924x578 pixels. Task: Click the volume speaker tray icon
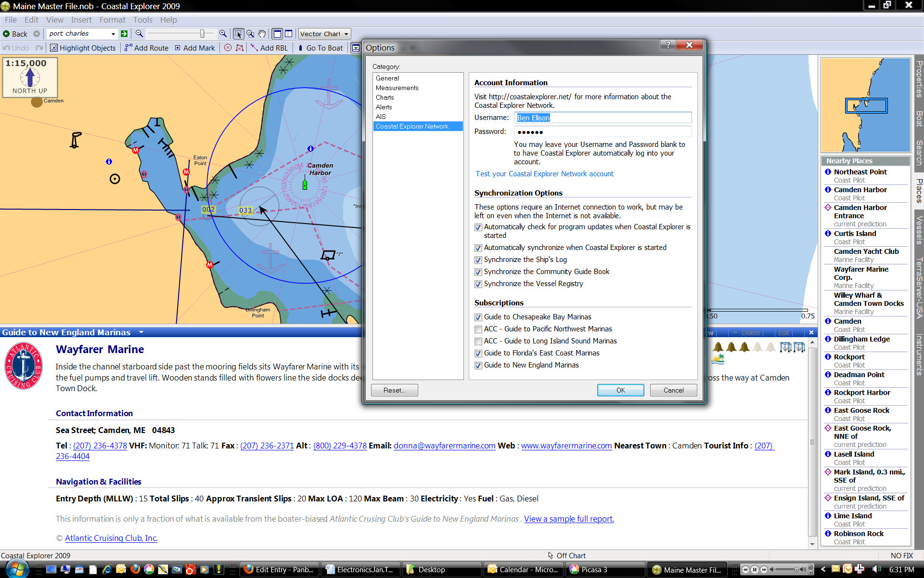click(x=877, y=569)
